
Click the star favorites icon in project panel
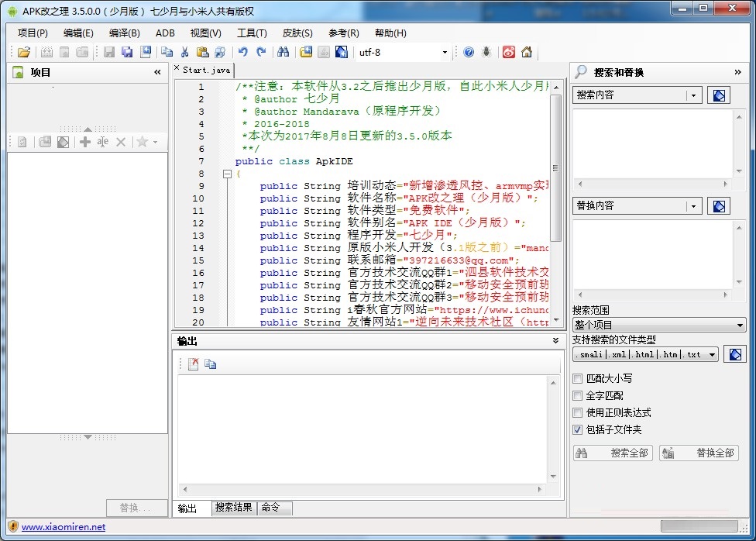pos(142,142)
